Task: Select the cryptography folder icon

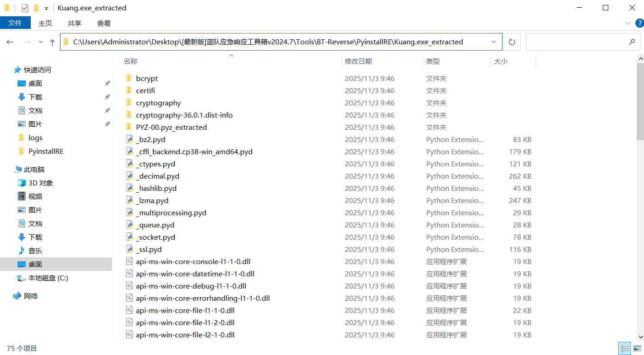Action: coord(129,103)
